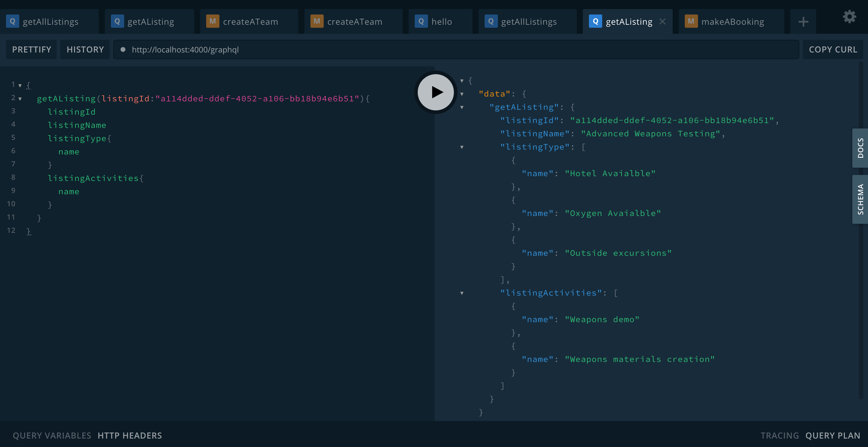Click the Q icon on first getAllListings tab
This screenshot has height=447, width=868.
(12, 21)
